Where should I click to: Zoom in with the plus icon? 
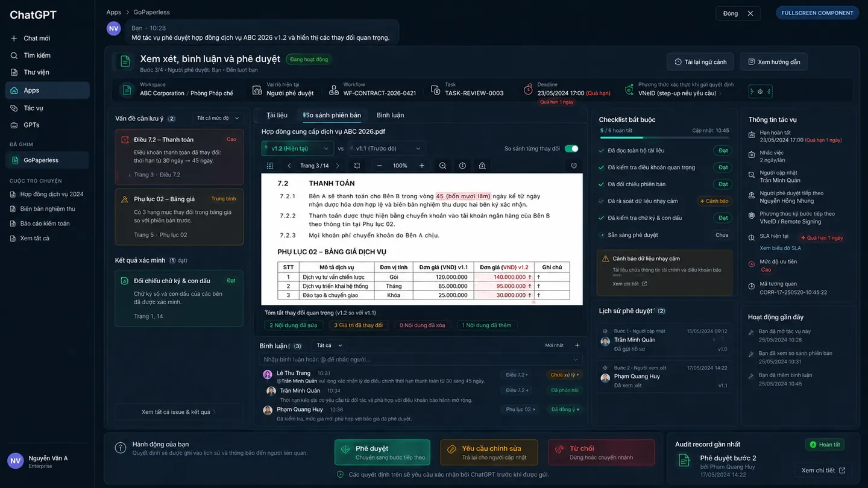pos(422,166)
